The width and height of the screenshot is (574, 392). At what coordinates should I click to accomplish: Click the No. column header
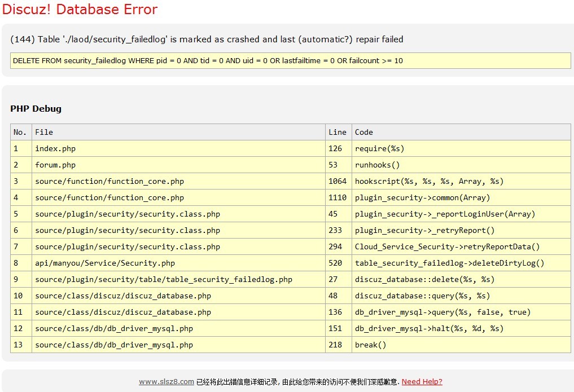(x=21, y=132)
